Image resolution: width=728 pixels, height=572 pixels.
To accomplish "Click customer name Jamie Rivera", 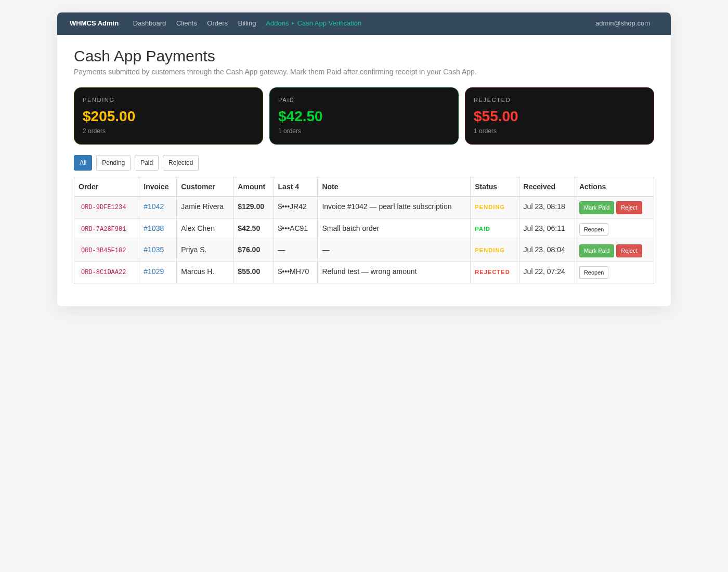I will [202, 206].
